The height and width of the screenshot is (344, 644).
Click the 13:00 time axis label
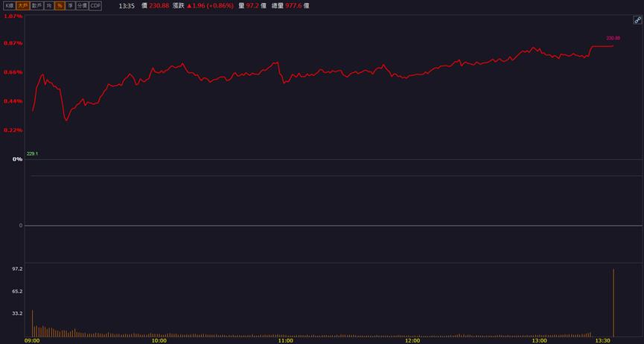click(x=539, y=341)
